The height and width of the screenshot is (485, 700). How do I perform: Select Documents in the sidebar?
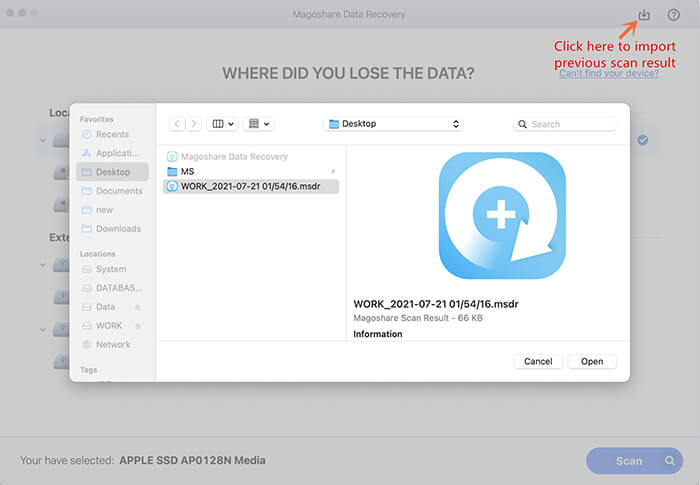pyautogui.click(x=112, y=191)
